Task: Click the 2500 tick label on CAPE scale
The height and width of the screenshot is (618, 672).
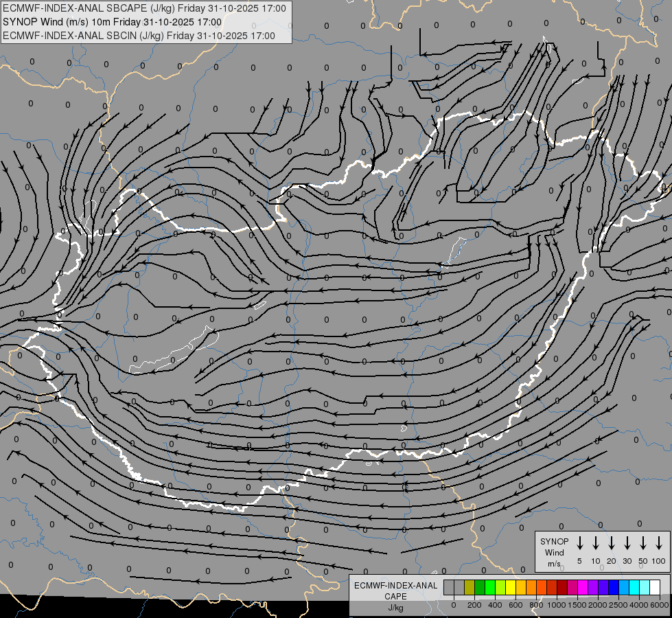Action: [618, 605]
